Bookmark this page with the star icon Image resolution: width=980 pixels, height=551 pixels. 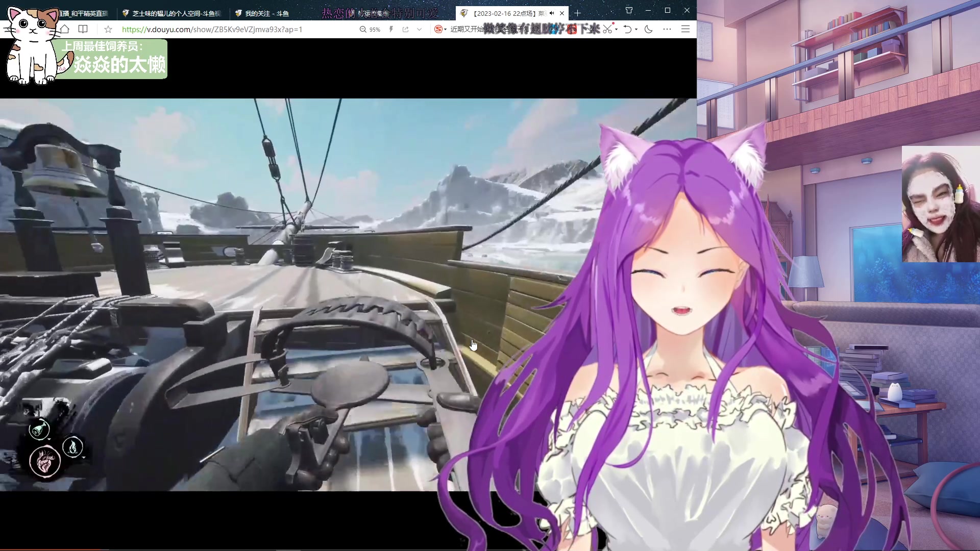click(108, 29)
